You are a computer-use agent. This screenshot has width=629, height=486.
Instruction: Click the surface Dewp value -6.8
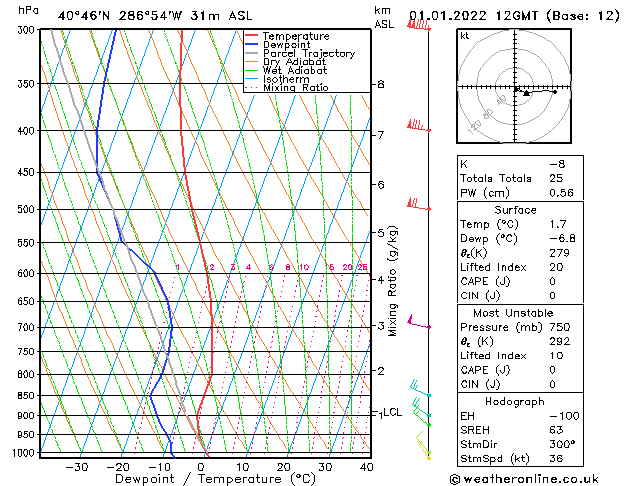pos(562,239)
